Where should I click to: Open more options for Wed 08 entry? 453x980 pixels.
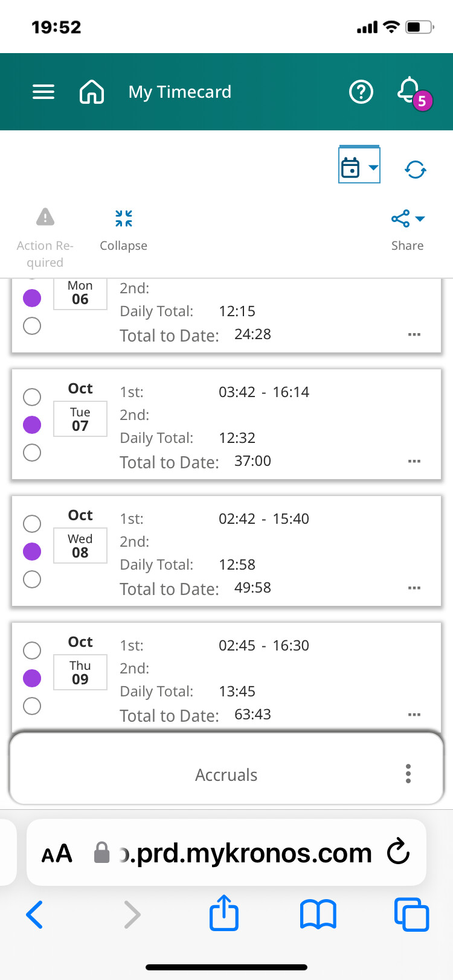point(414,588)
